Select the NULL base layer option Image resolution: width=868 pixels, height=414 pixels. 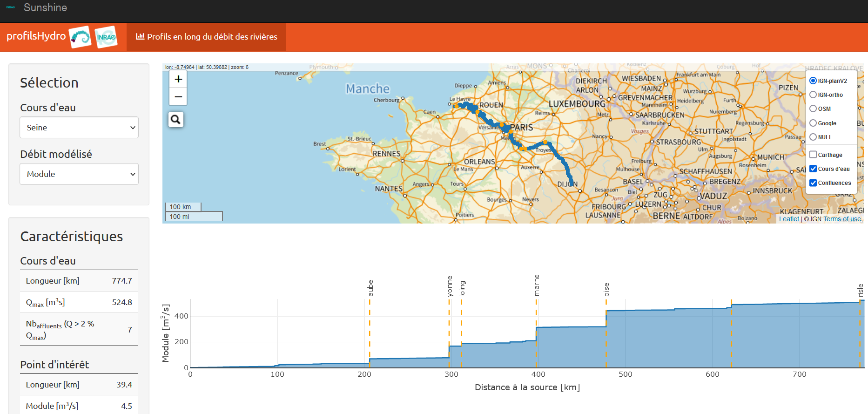[813, 137]
